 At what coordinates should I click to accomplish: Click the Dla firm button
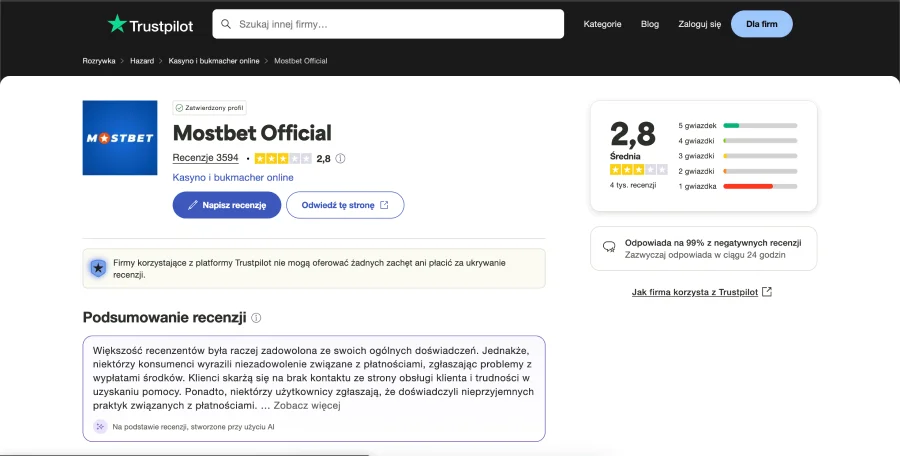(x=762, y=24)
